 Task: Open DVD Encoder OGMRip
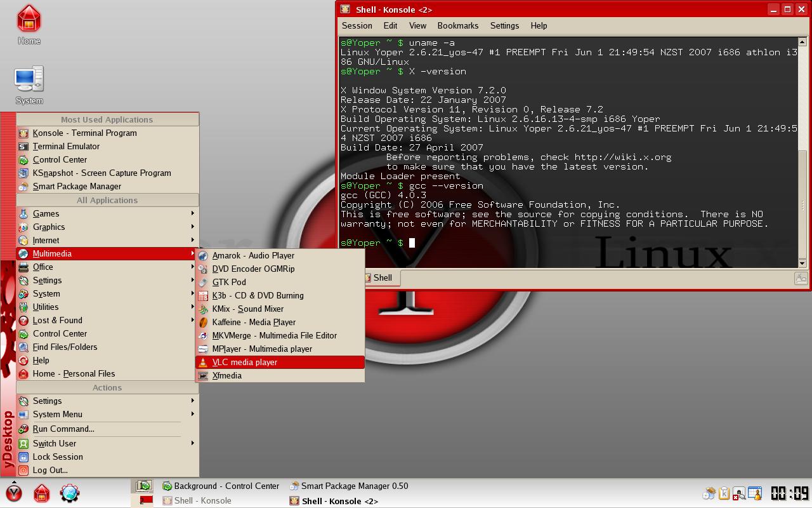pyautogui.click(x=280, y=269)
